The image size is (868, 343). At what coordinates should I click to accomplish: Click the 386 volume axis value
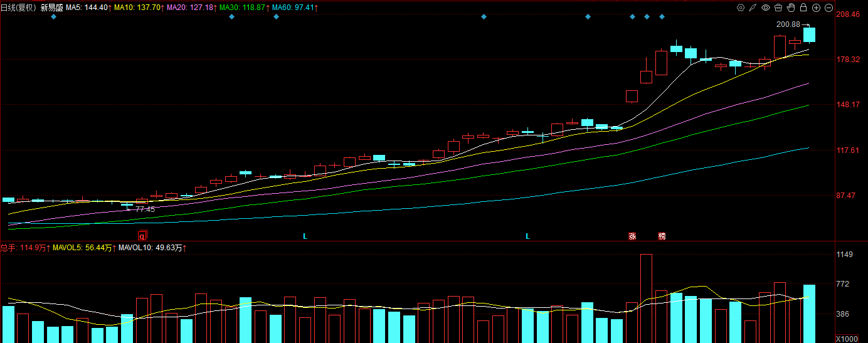click(844, 314)
